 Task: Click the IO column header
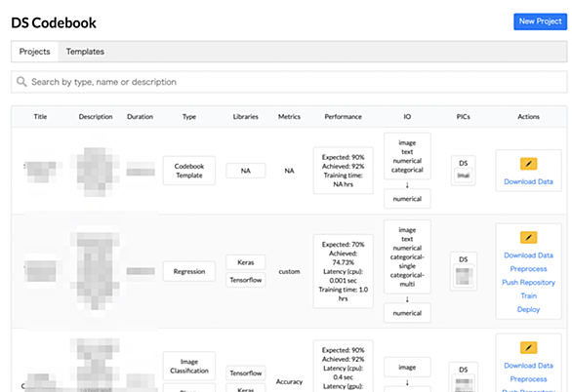407,117
